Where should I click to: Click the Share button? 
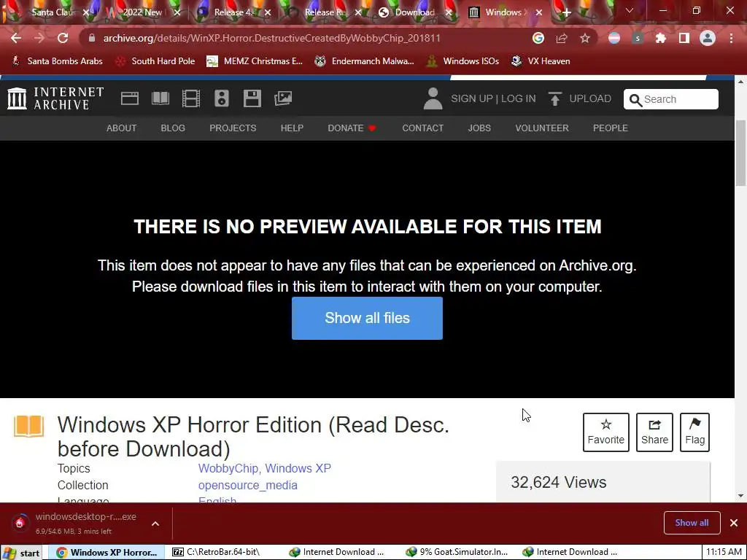coord(654,432)
